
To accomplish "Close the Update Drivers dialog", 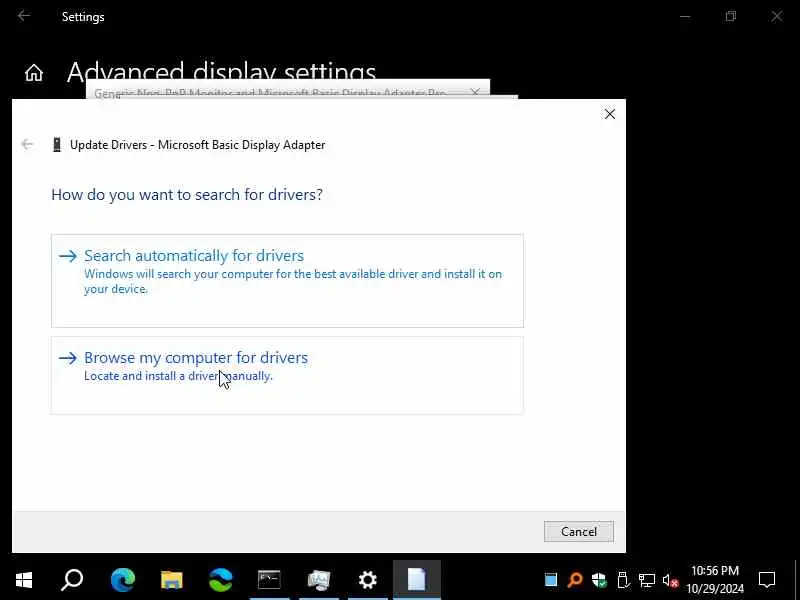I will coord(610,114).
